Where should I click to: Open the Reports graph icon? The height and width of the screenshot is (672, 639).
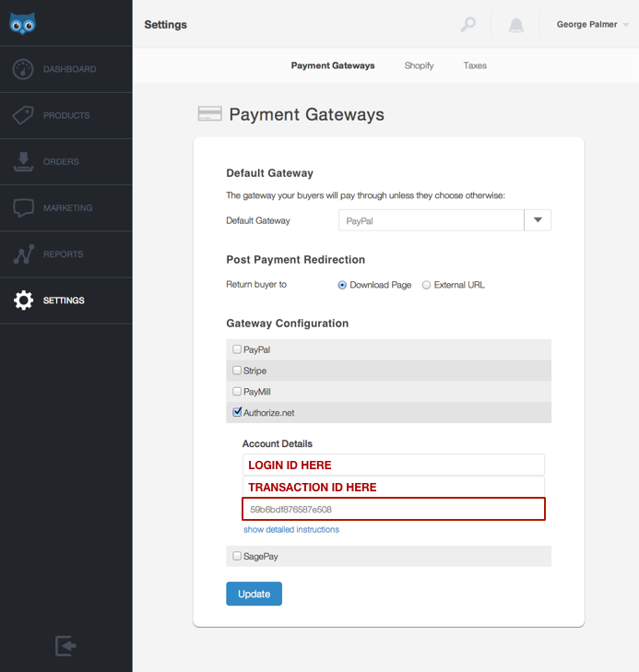[x=24, y=254]
